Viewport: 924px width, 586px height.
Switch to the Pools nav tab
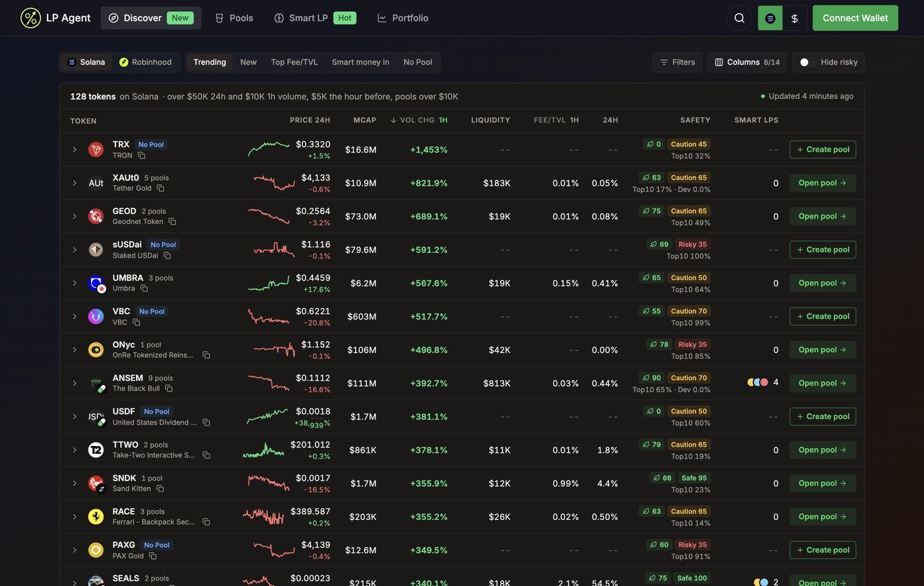click(234, 18)
